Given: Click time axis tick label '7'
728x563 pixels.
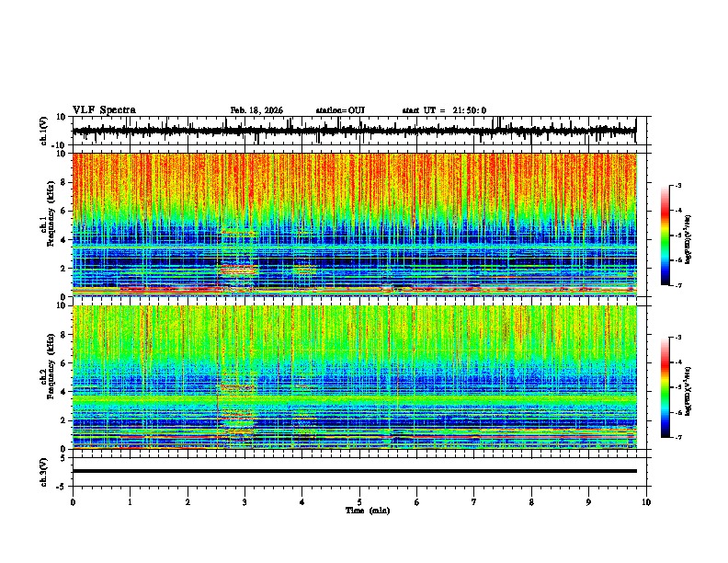Looking at the screenshot, I should [x=474, y=502].
